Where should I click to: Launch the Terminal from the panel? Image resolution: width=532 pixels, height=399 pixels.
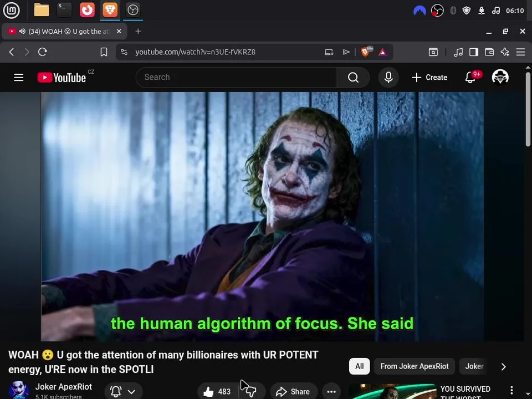(64, 10)
